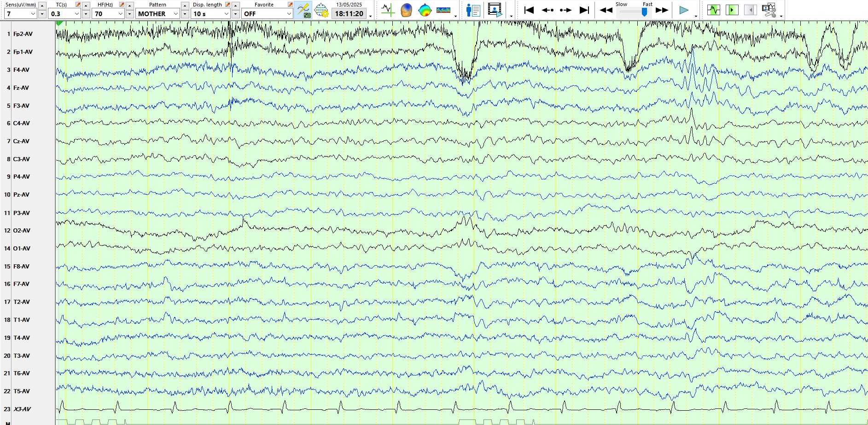The image size is (868, 425).
Task: Select the Fz-AV channel label
Action: (21, 88)
